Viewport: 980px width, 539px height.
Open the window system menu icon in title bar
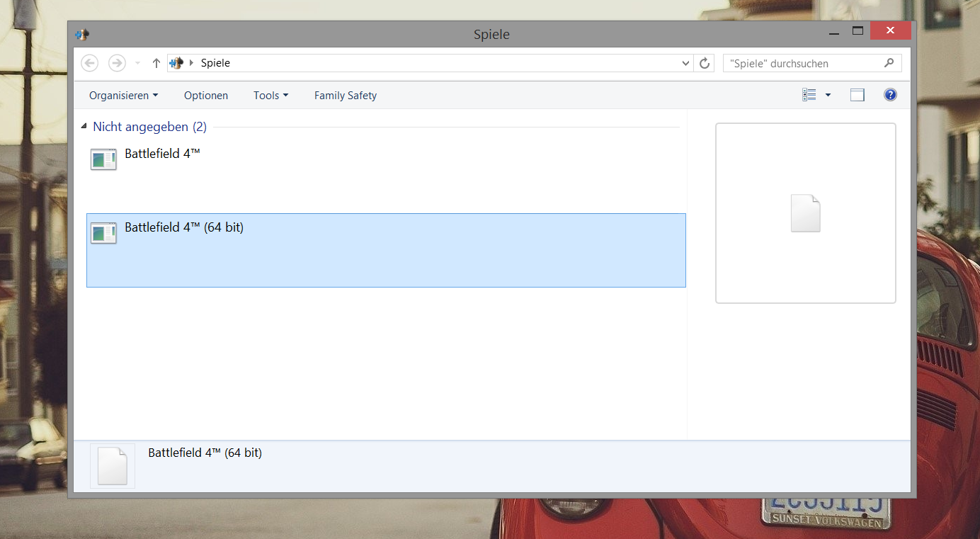(x=82, y=34)
